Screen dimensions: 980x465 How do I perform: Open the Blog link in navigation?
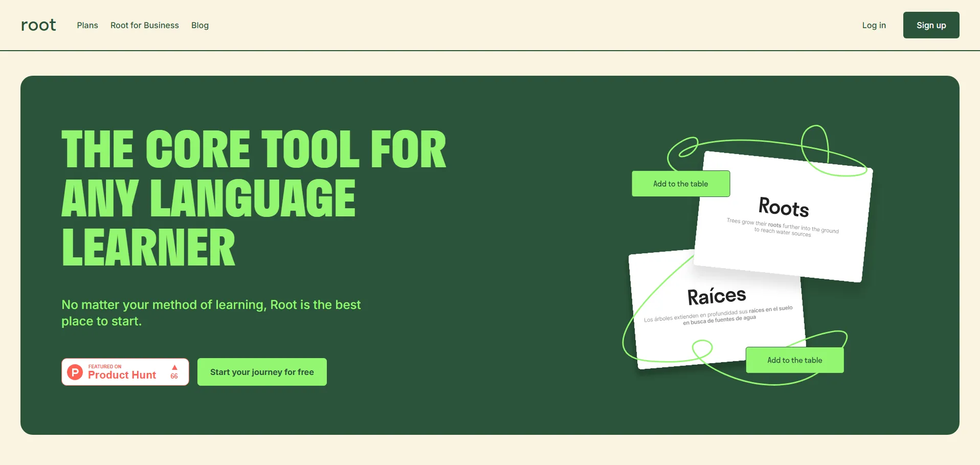(200, 25)
